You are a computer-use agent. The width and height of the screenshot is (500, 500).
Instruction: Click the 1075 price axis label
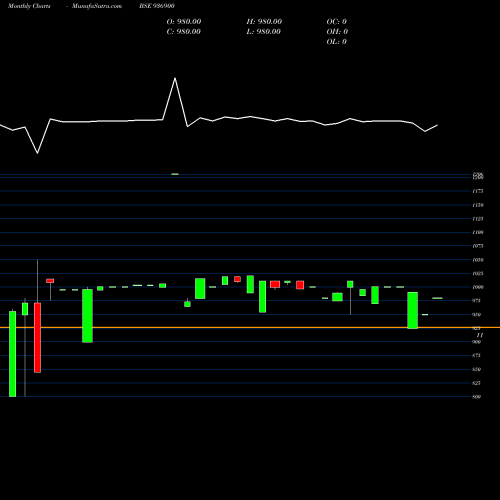tap(478, 246)
